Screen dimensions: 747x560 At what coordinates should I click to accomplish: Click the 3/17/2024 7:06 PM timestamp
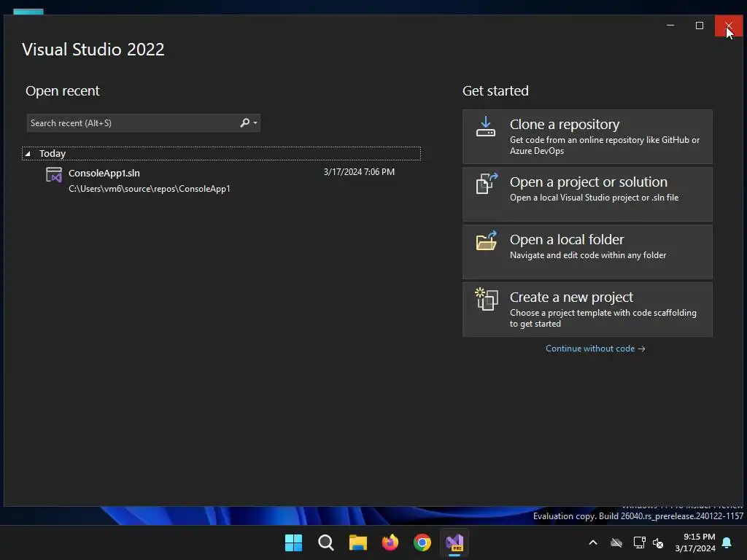[359, 172]
